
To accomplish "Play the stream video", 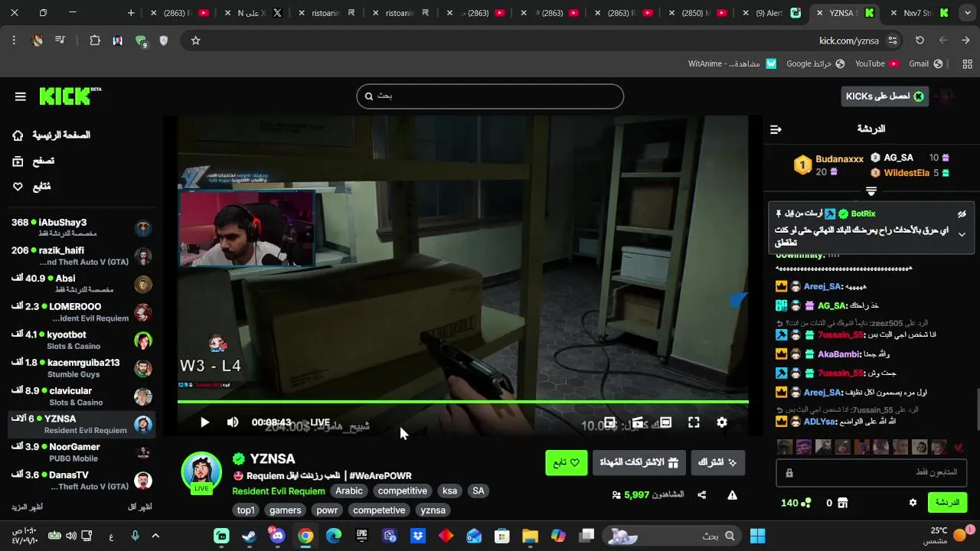I will coord(204,422).
